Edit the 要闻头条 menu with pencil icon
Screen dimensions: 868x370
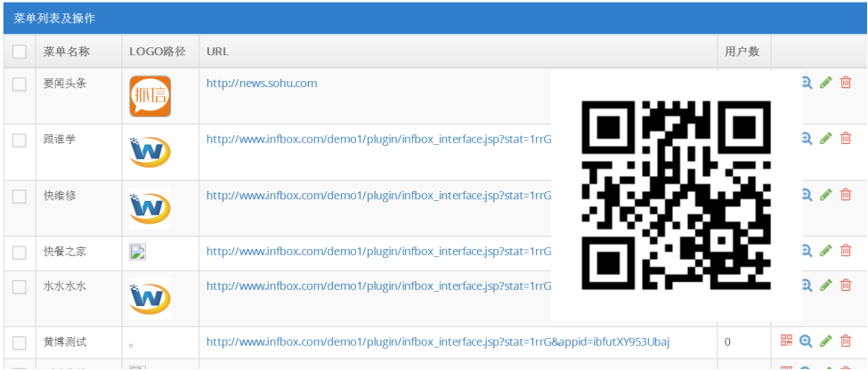826,83
